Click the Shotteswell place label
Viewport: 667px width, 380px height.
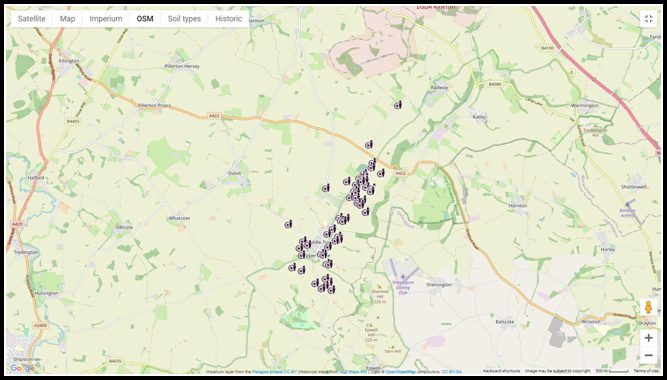click(x=633, y=187)
